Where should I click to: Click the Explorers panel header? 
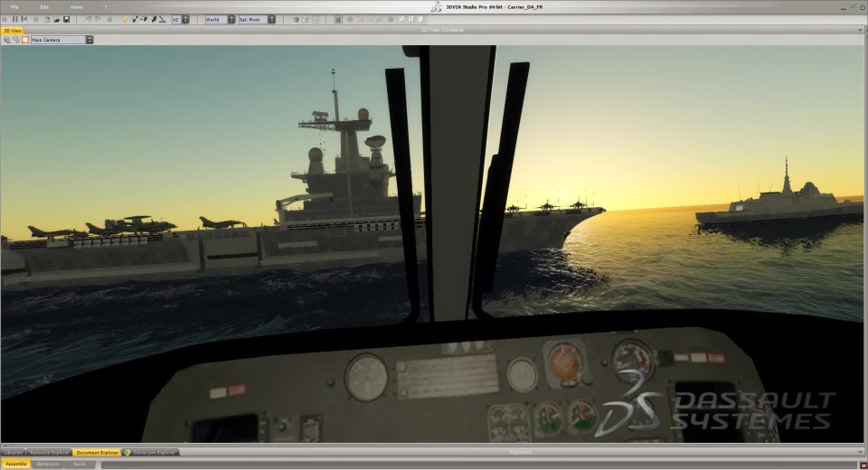point(521,452)
